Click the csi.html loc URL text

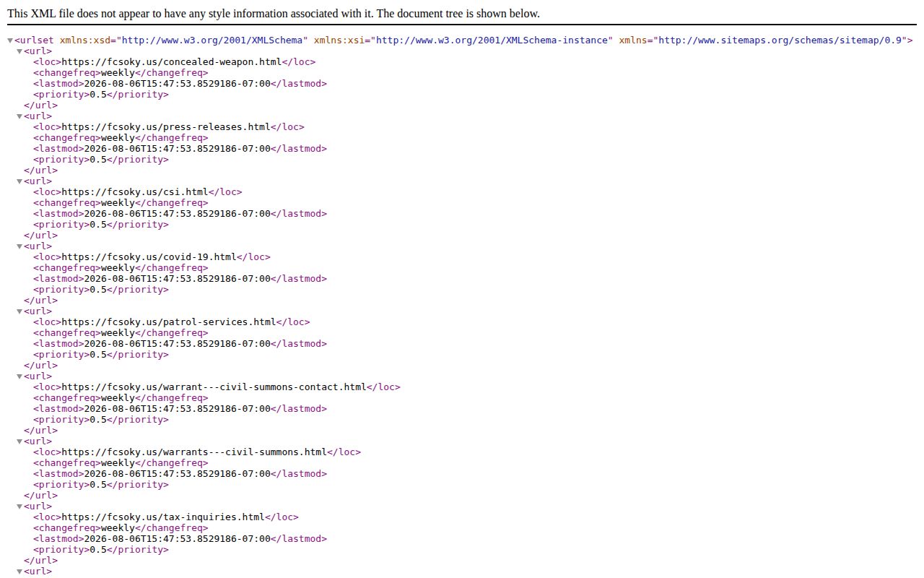tap(135, 192)
